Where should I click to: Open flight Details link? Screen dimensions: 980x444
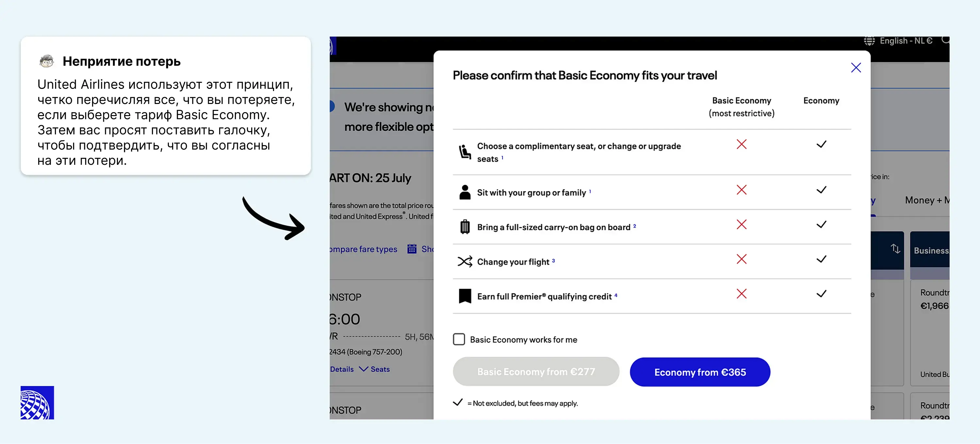pyautogui.click(x=342, y=369)
